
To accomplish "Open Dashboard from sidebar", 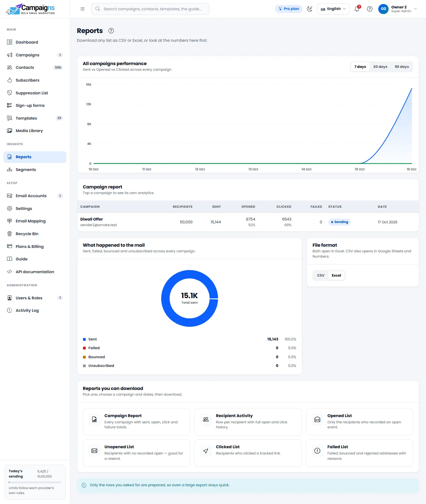I will (x=35, y=42).
